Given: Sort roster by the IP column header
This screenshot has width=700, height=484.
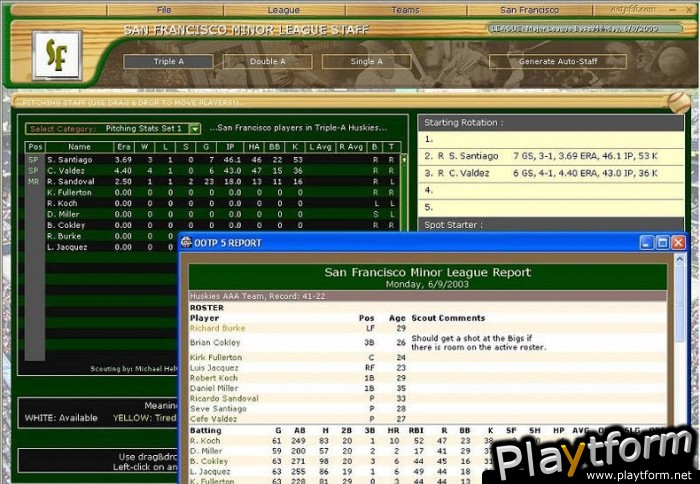Looking at the screenshot, I should tap(230, 147).
